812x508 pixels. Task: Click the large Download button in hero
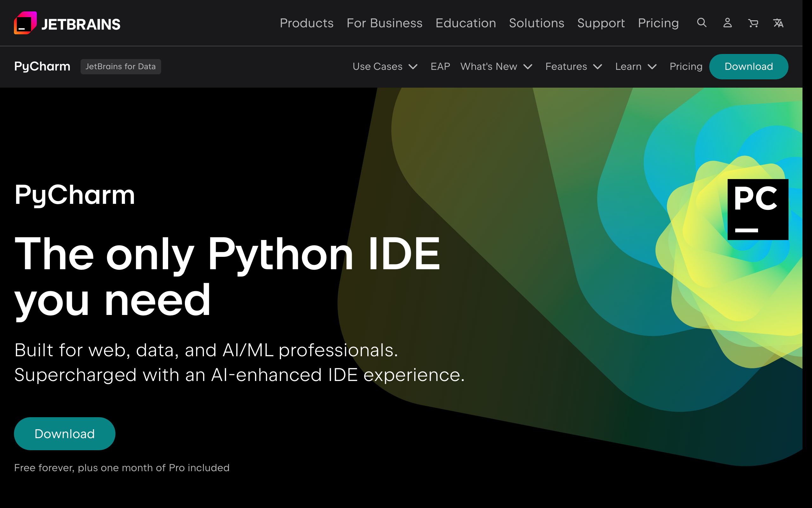pyautogui.click(x=65, y=434)
